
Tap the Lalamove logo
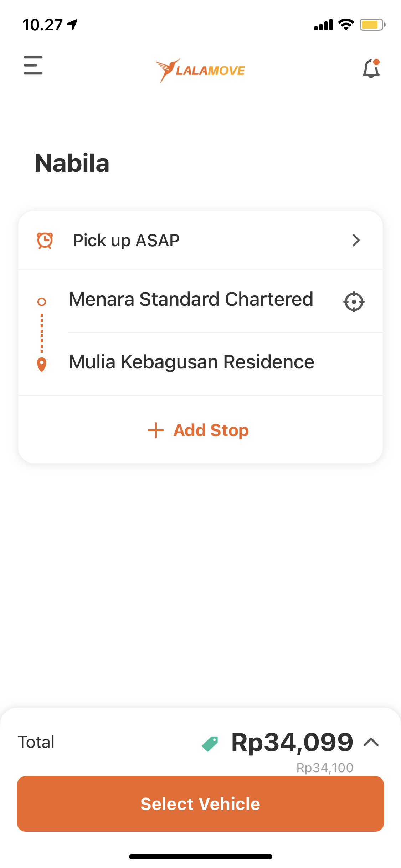(200, 71)
